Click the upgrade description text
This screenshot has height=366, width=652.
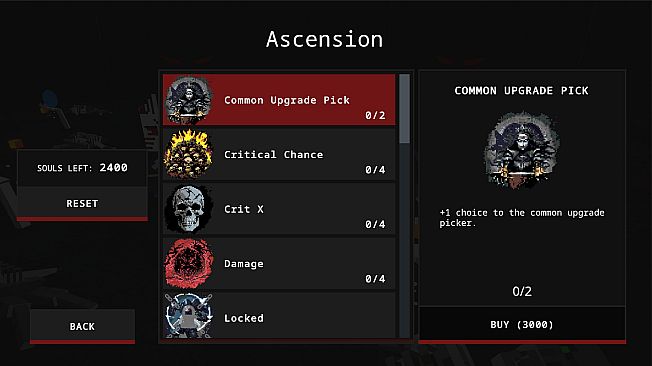coord(522,218)
